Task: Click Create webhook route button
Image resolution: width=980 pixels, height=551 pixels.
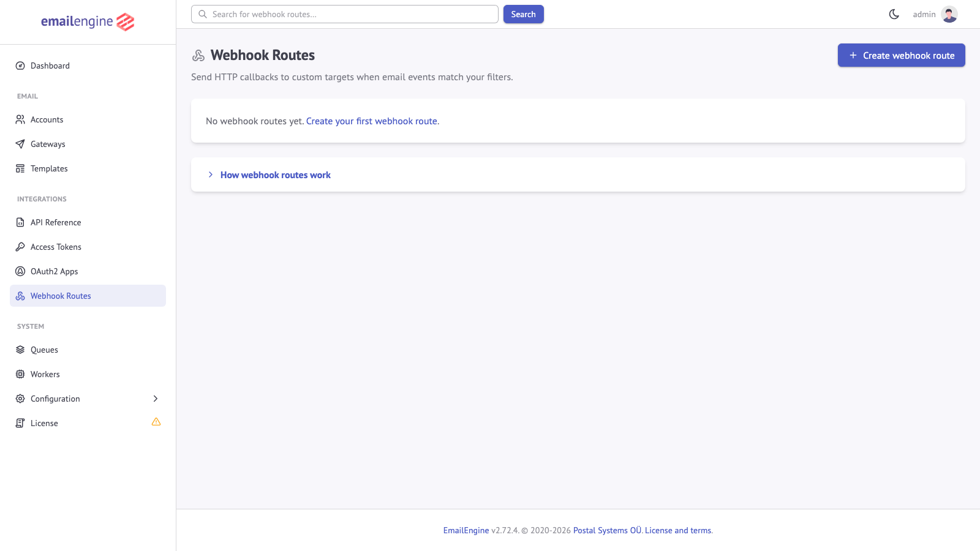Action: [x=902, y=55]
